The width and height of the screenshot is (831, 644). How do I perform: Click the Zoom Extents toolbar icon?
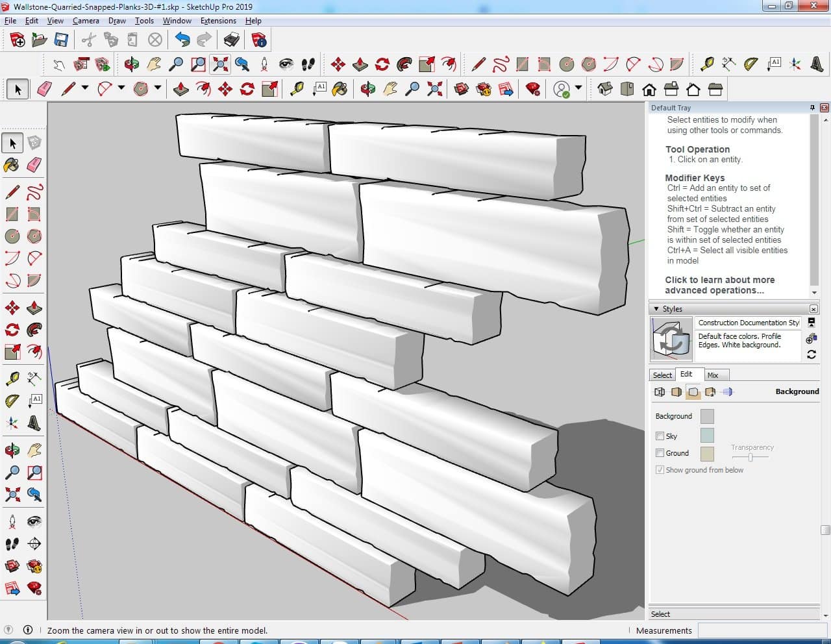220,64
